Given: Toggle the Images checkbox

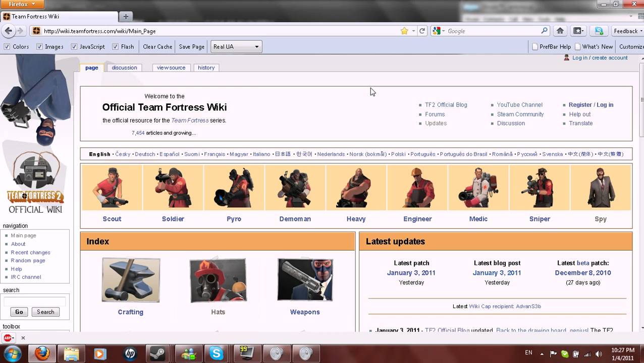Looking at the screenshot, I should (x=39, y=46).
